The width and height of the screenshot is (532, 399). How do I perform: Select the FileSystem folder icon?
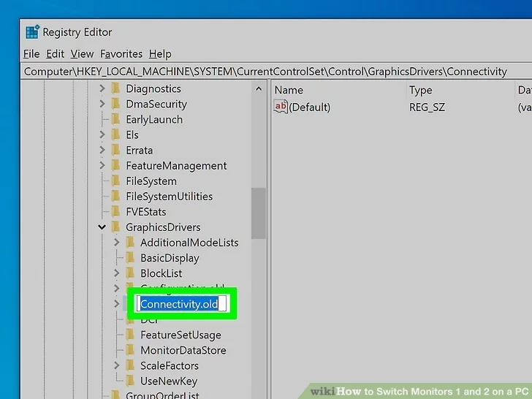pos(115,181)
